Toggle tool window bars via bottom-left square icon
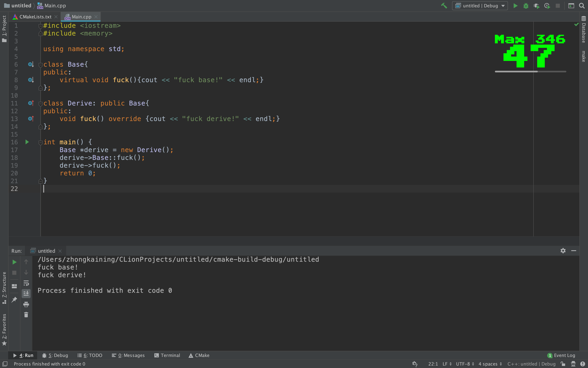The height and width of the screenshot is (368, 588). point(5,364)
